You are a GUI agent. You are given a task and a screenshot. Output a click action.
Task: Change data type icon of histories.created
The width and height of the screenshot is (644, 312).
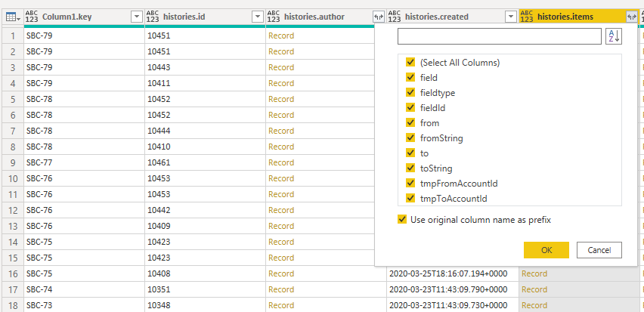[x=395, y=17]
